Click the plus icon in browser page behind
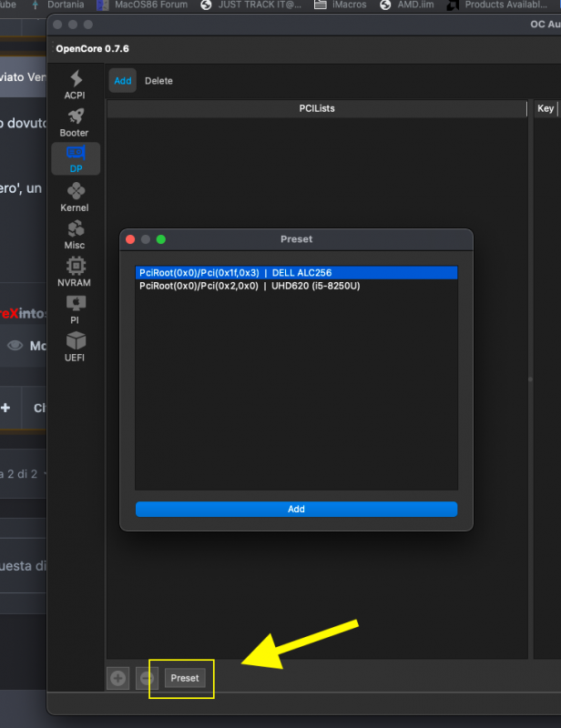 click(5, 408)
